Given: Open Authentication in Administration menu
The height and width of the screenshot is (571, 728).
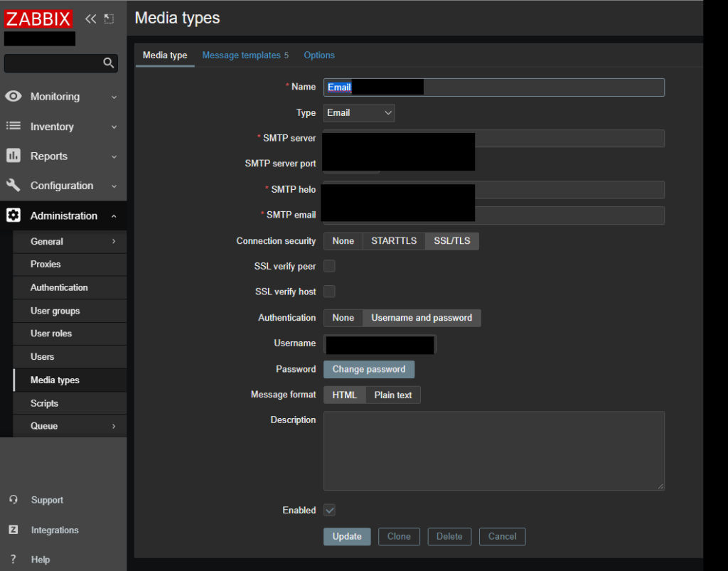Looking at the screenshot, I should tap(70, 287).
